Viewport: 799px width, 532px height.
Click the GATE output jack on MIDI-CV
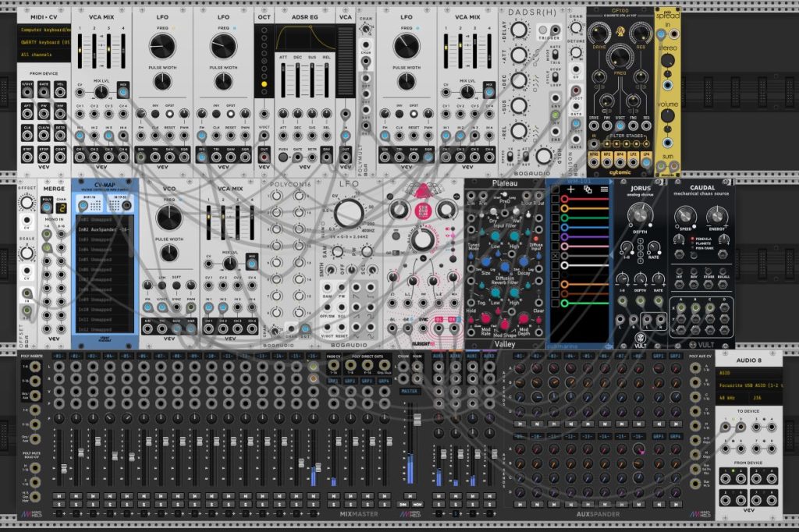tap(44, 92)
